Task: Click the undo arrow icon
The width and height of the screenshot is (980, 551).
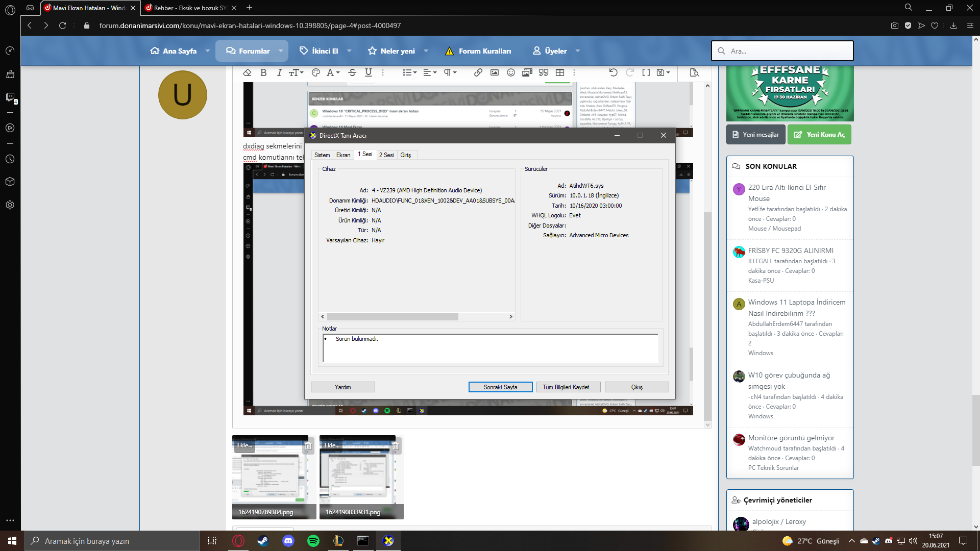Action: pos(614,72)
